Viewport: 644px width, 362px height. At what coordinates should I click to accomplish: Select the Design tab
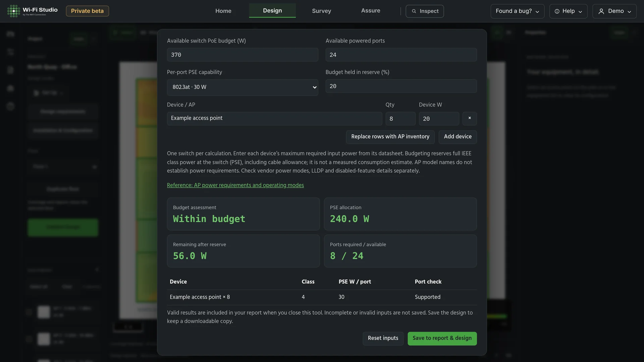tap(272, 11)
